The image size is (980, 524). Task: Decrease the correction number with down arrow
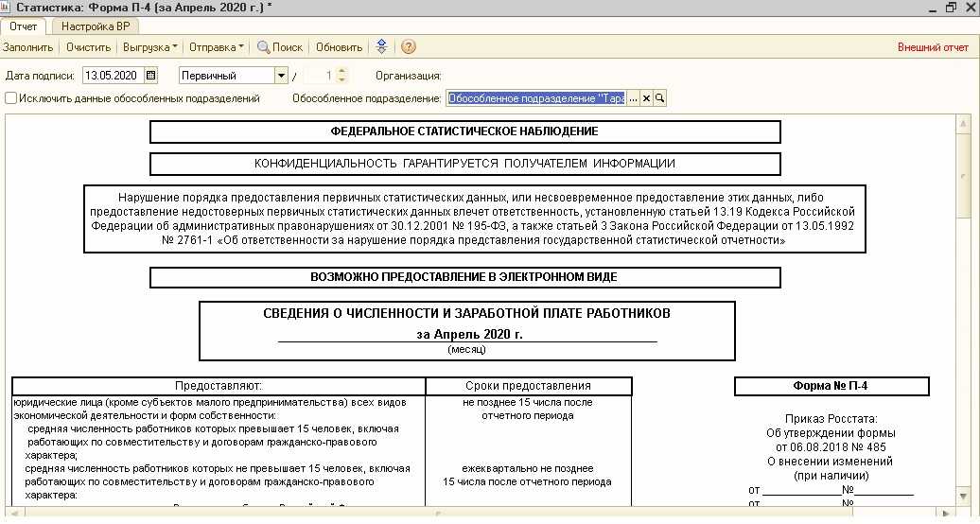coord(341,79)
